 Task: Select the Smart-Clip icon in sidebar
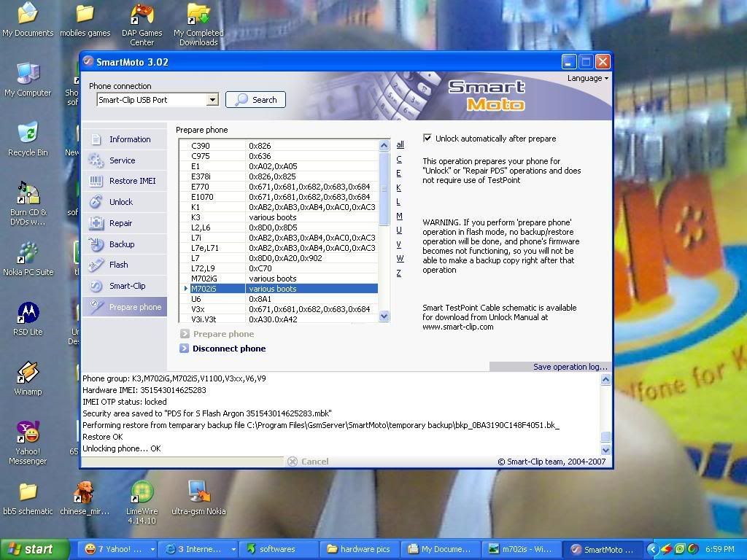(x=96, y=286)
